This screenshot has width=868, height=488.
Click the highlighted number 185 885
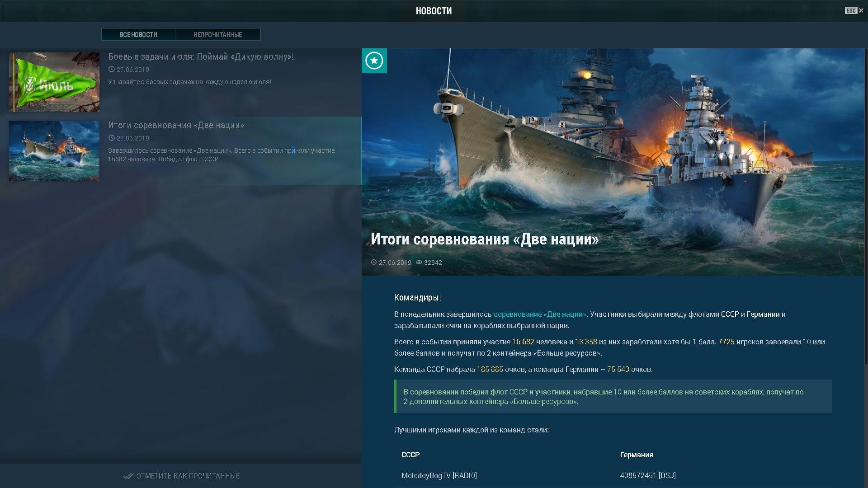pos(490,370)
